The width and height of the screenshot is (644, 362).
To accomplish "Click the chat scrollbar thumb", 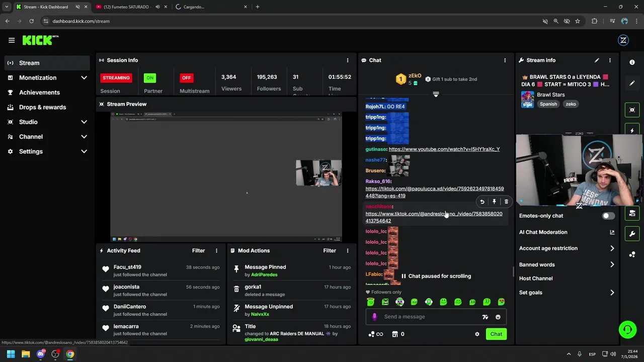I will point(513,271).
